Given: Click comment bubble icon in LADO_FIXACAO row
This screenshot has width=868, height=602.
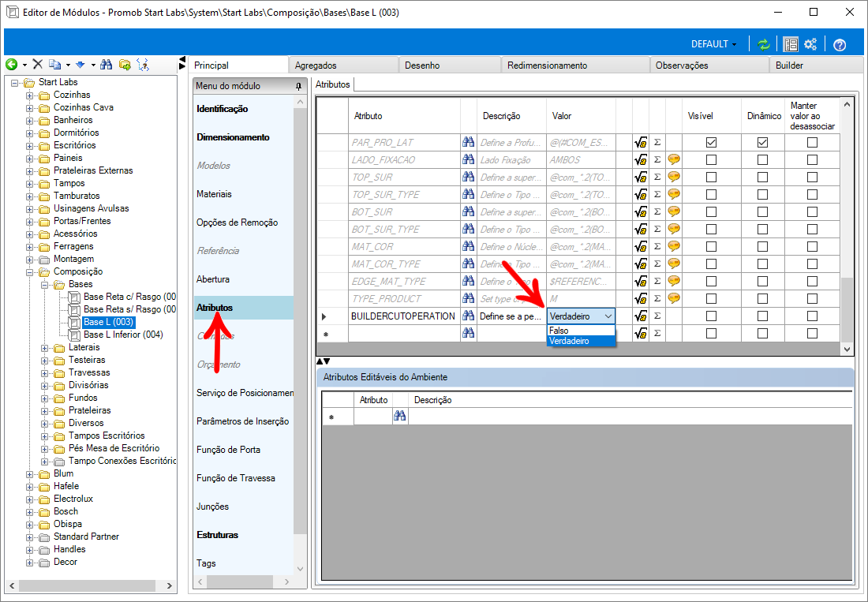Looking at the screenshot, I should point(674,160).
